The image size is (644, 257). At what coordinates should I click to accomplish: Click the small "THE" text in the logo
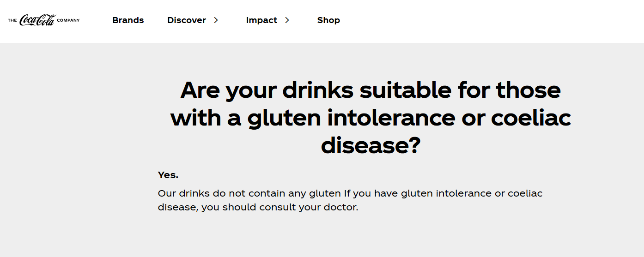(x=12, y=20)
